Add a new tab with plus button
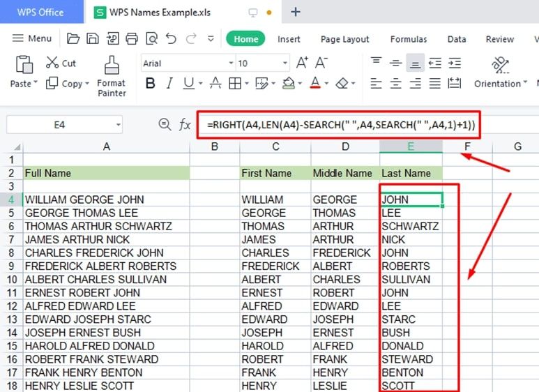The height and width of the screenshot is (392, 539). pyautogui.click(x=296, y=12)
